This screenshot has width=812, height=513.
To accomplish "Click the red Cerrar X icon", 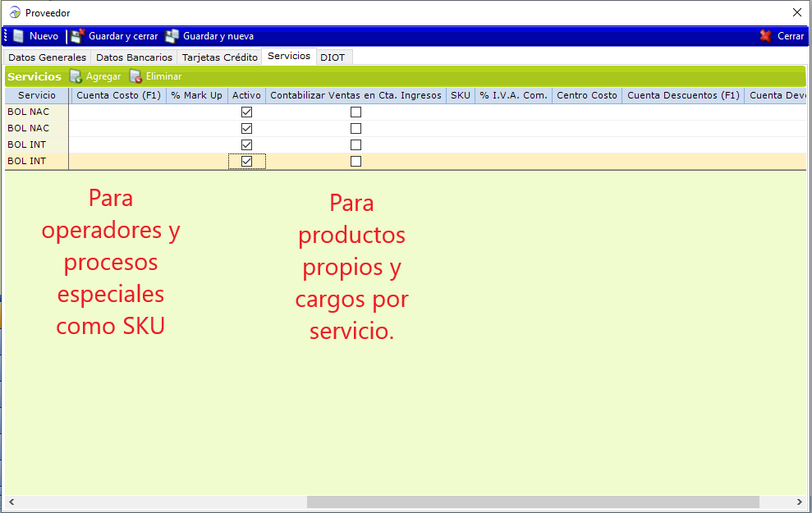I will point(765,36).
